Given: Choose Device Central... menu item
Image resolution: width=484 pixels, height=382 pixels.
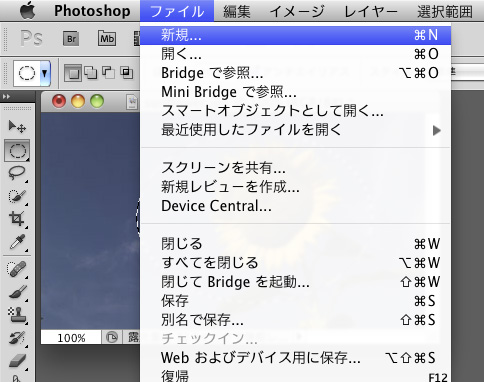Looking at the screenshot, I should (295, 206).
